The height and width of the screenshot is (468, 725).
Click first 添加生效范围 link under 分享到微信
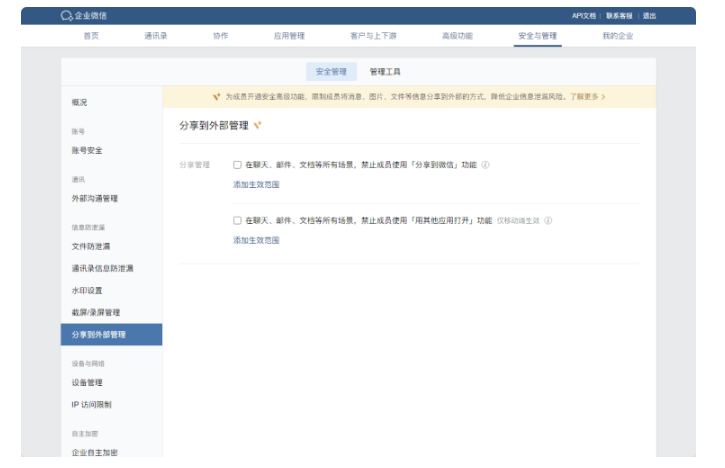click(256, 185)
